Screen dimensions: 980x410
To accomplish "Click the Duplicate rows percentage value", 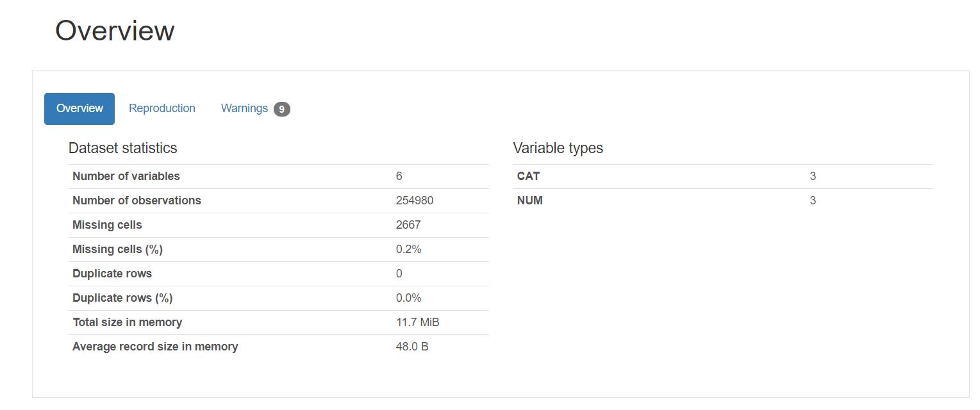I will click(408, 297).
